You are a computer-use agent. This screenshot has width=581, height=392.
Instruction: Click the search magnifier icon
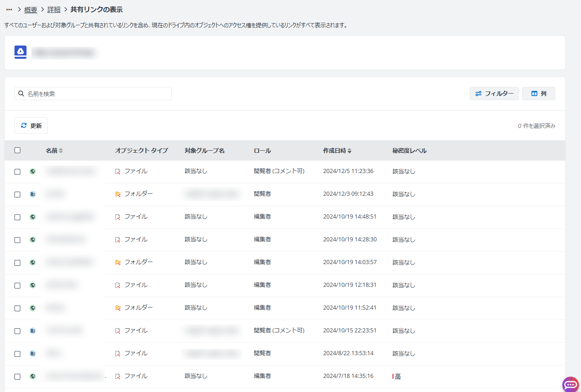click(21, 94)
